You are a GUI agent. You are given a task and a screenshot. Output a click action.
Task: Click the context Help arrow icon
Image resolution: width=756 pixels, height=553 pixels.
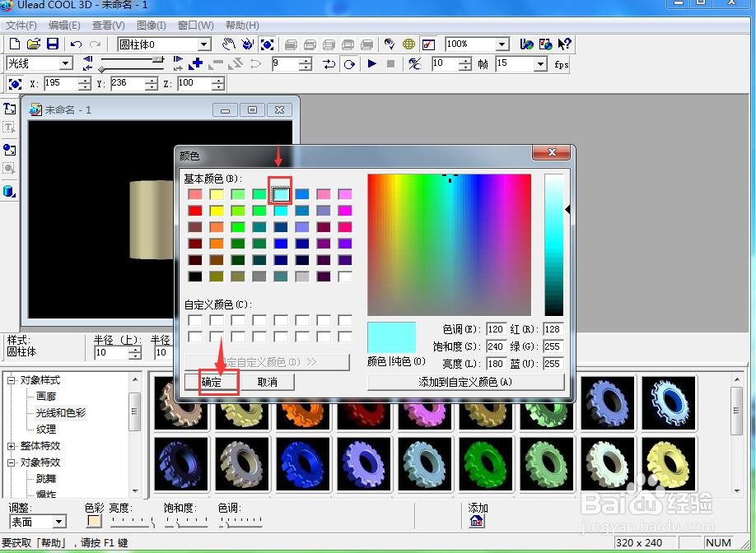[565, 44]
